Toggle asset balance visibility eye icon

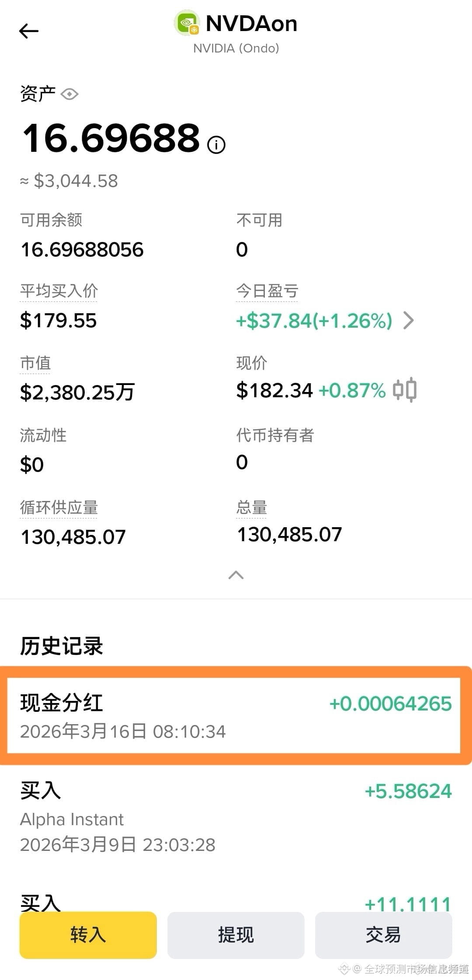click(69, 94)
